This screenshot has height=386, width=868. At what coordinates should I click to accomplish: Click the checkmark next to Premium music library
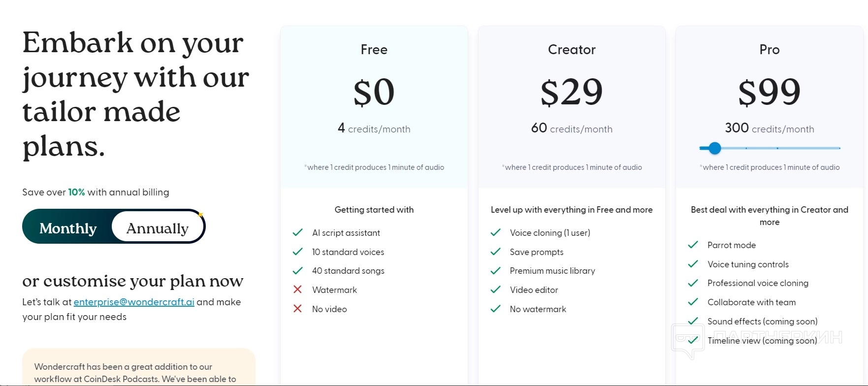pyautogui.click(x=495, y=271)
